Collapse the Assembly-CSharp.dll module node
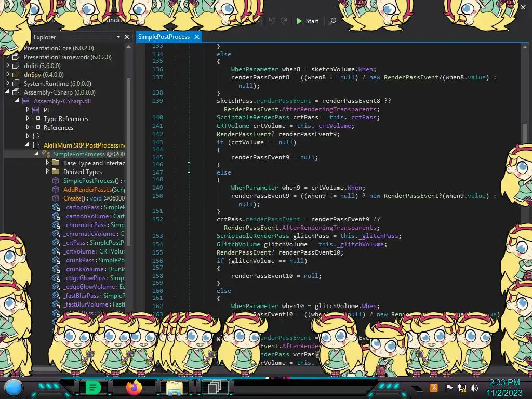The width and height of the screenshot is (532, 399). 17,101
